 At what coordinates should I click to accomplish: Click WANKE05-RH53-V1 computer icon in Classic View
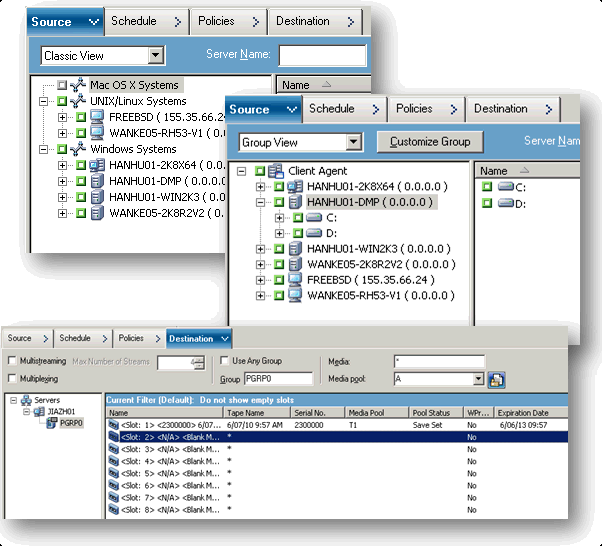97,133
